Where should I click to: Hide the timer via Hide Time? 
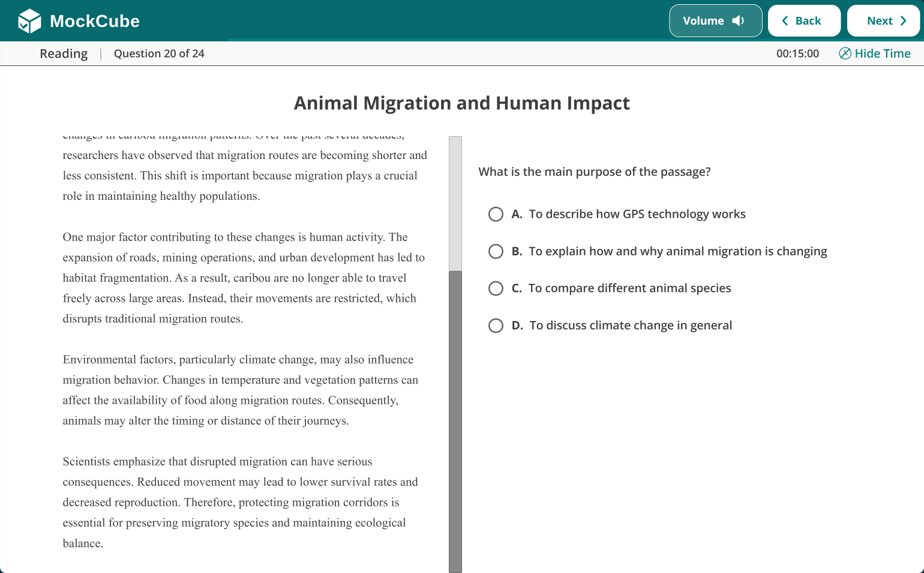click(x=874, y=53)
